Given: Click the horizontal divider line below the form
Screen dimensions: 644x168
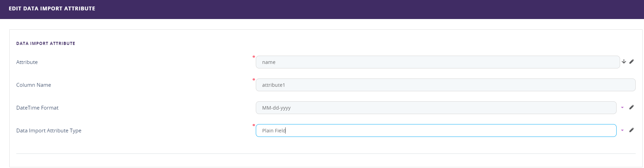Looking at the screenshot, I should pos(326,153).
